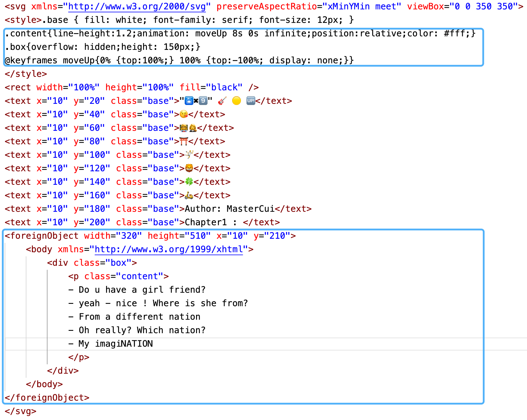Click the fill="black" attribute

pyautogui.click(x=211, y=87)
